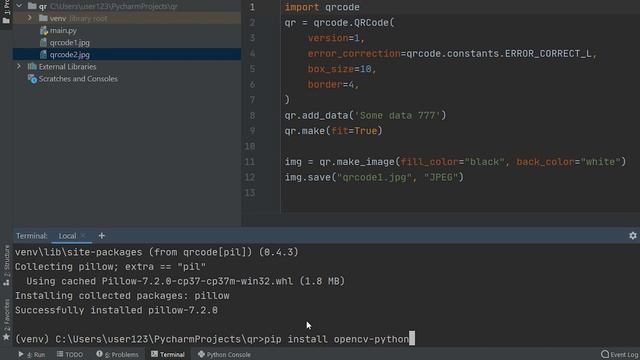Open the Structure tool window side tab
Screen dimensions: 640x360
tap(6, 265)
